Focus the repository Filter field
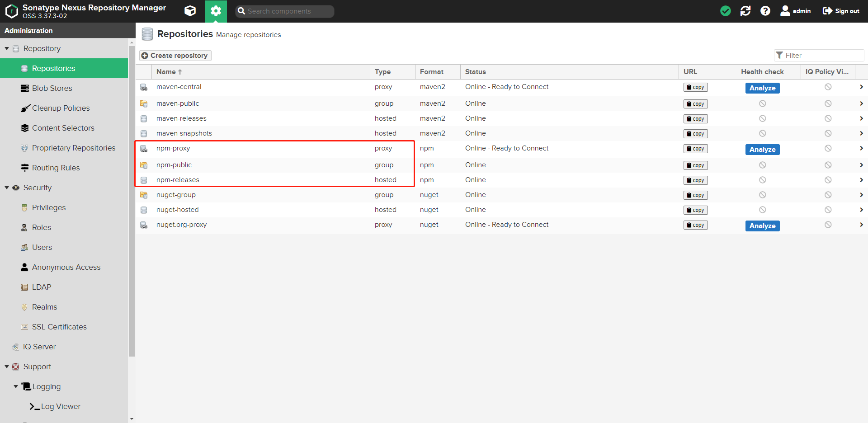This screenshot has width=868, height=423. pos(819,55)
